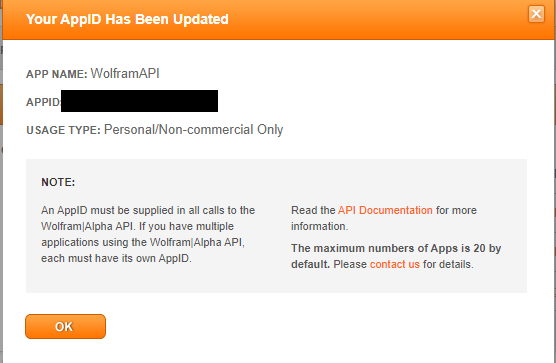
Task: Click the APP NAME label
Action: pyautogui.click(x=57, y=74)
